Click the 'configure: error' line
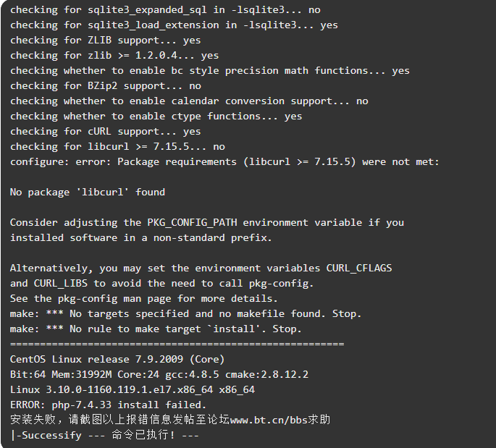The image size is (496, 448). (x=224, y=161)
